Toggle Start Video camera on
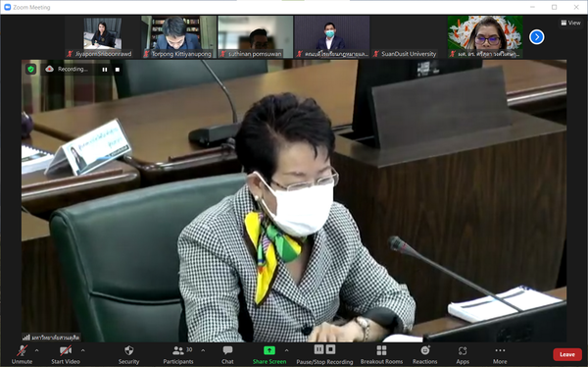588x367 pixels. pos(66,355)
